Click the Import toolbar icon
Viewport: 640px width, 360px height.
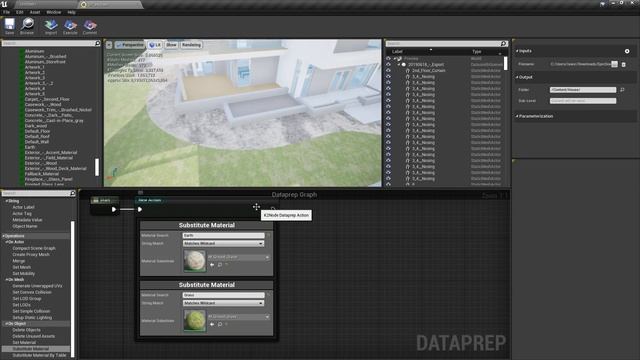[51, 25]
